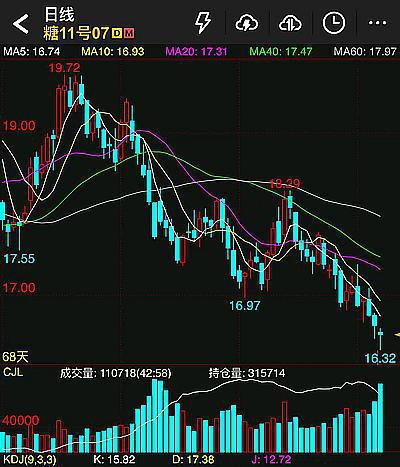Select the 日线 period label
400x467 pixels.
[59, 15]
